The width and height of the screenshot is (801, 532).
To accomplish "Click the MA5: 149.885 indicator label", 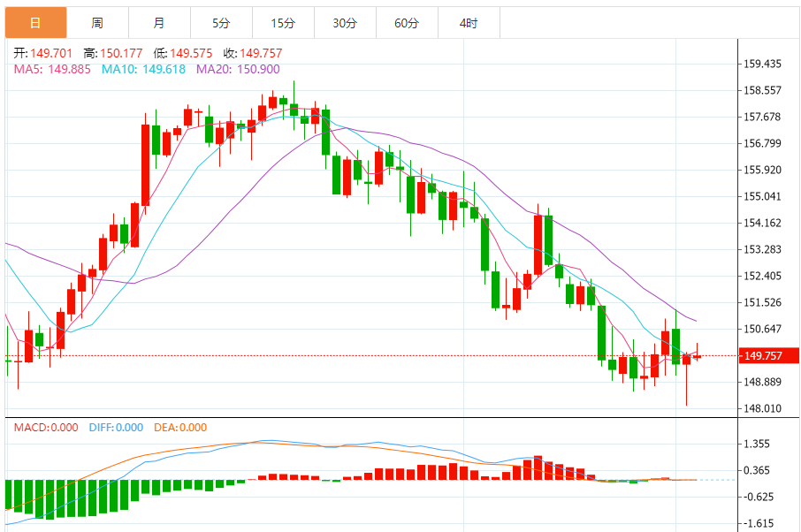I will [x=52, y=69].
